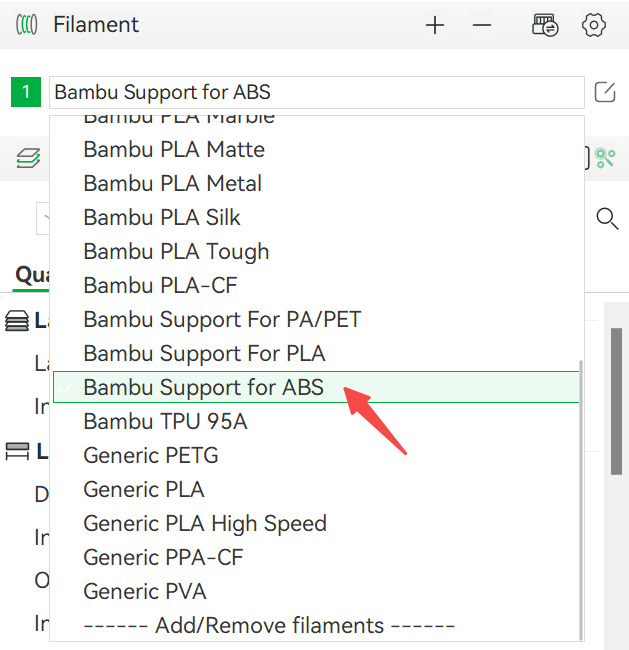629x650 pixels.
Task: Select Bambu PLA Metal
Action: point(316,184)
